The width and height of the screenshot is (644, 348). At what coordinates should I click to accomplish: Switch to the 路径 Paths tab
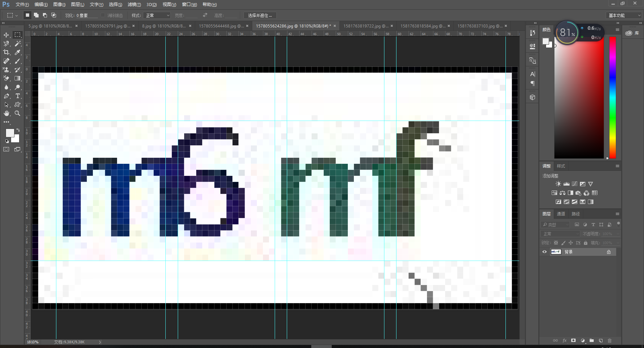(x=576, y=214)
